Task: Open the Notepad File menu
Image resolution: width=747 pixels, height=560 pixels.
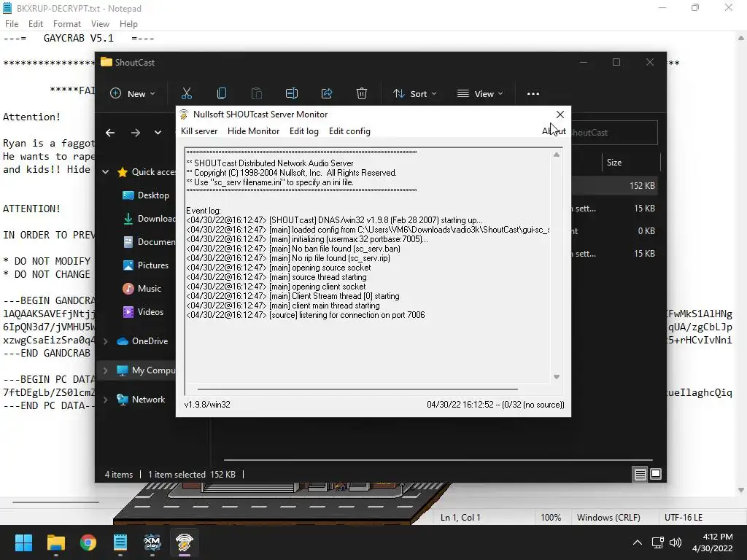Action: [12, 24]
